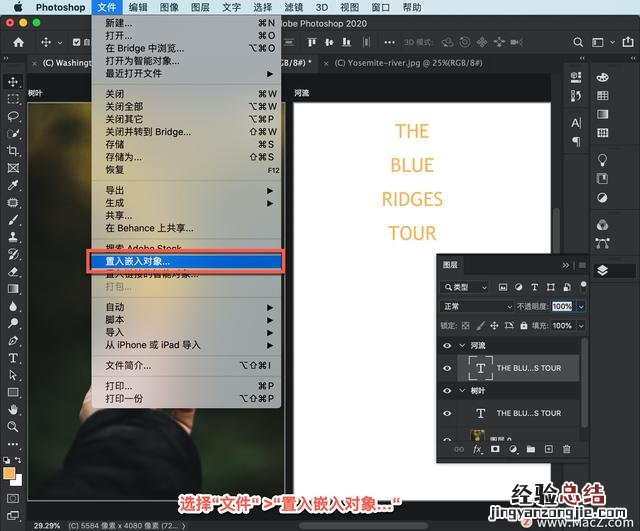The width and height of the screenshot is (640, 531).
Task: Choose 文件简介... menu item
Action: (187, 365)
